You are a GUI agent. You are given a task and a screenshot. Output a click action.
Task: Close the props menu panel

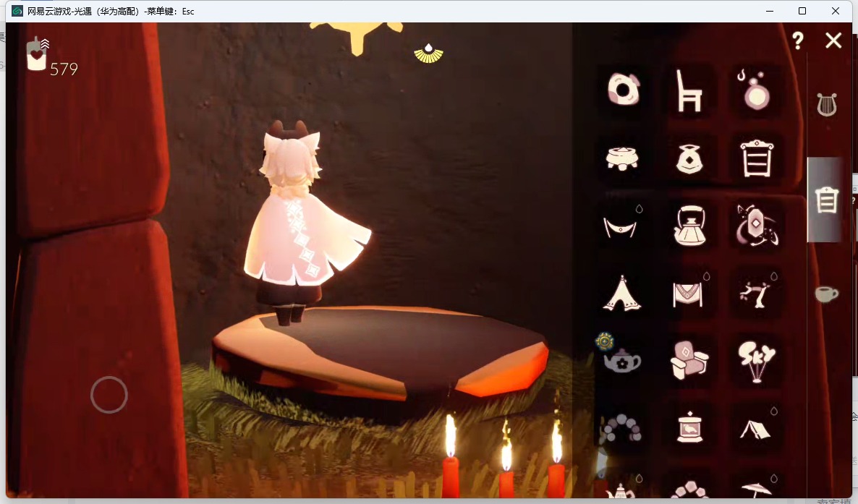[833, 40]
